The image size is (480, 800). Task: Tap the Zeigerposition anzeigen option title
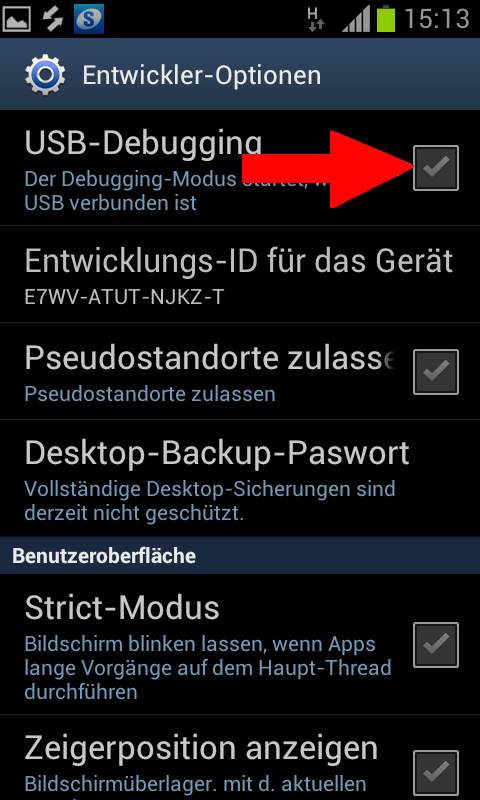(201, 748)
